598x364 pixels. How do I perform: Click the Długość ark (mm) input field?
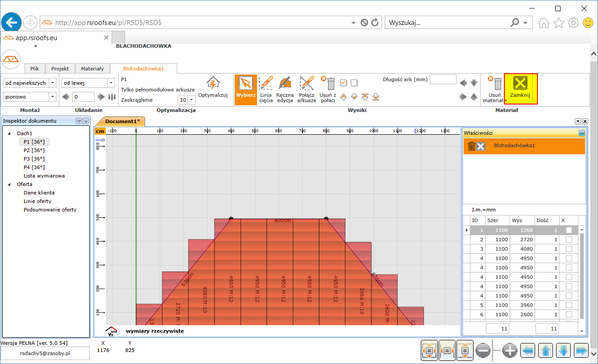[x=443, y=80]
